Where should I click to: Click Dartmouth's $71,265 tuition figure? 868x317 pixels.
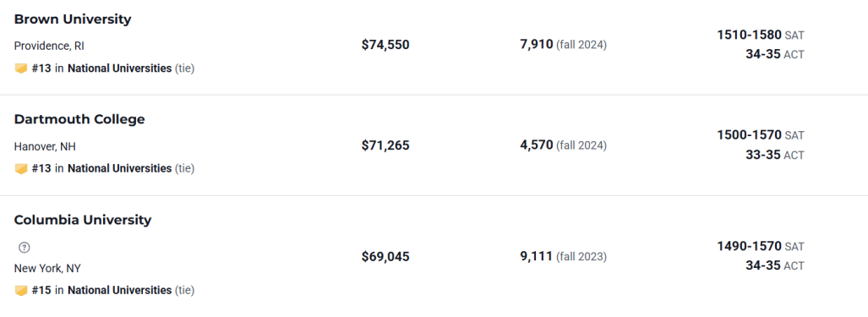click(x=385, y=145)
